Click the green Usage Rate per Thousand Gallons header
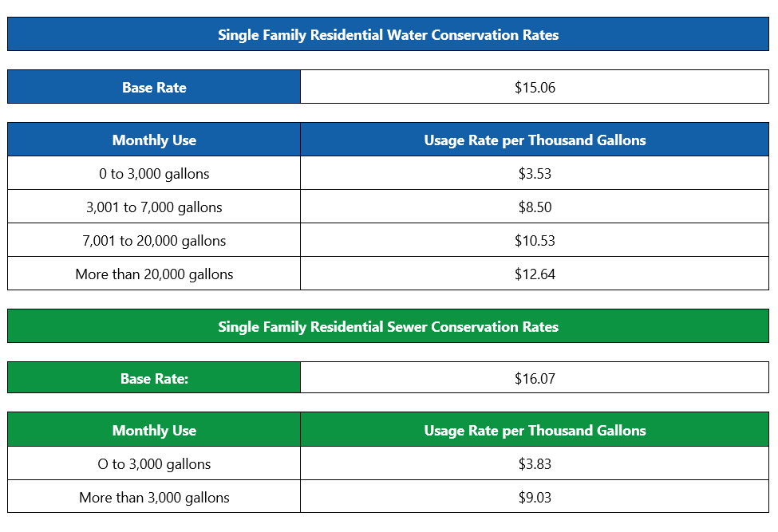 (x=535, y=431)
